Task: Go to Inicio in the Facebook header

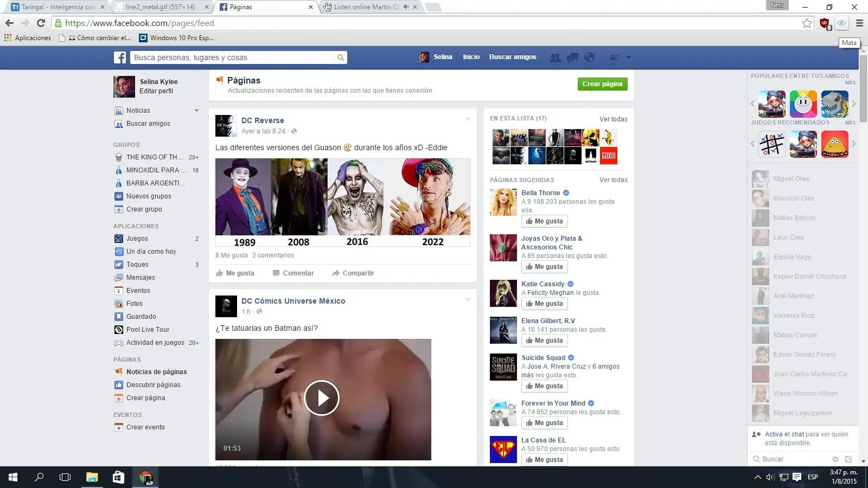Action: pyautogui.click(x=471, y=57)
